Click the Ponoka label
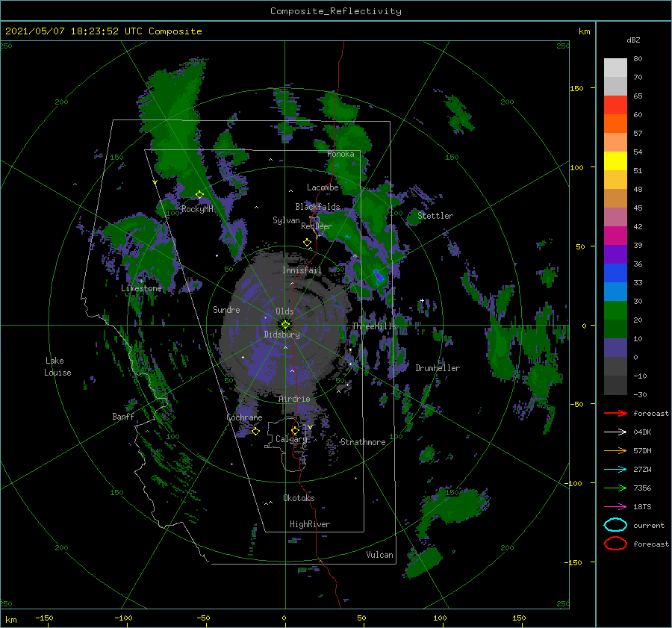The image size is (672, 628). (340, 154)
